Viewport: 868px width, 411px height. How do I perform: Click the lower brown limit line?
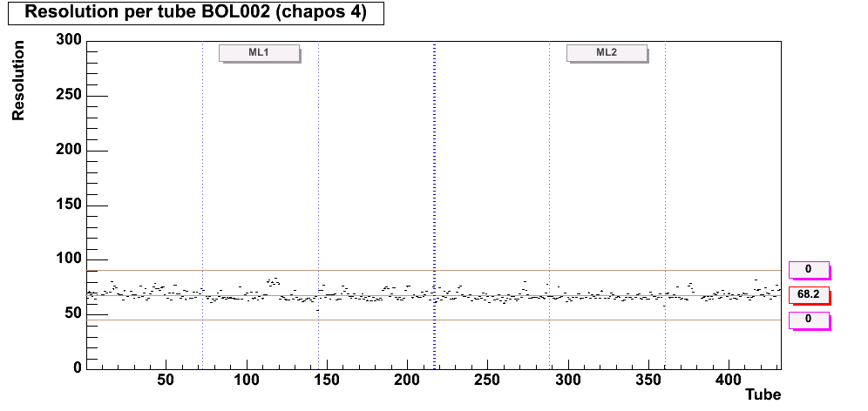tap(434, 320)
